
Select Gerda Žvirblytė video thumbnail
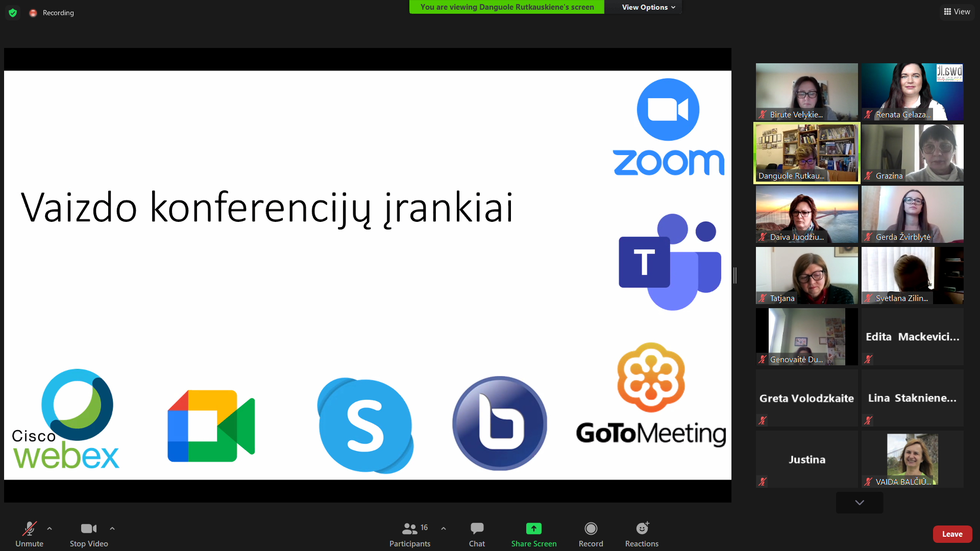[913, 214]
